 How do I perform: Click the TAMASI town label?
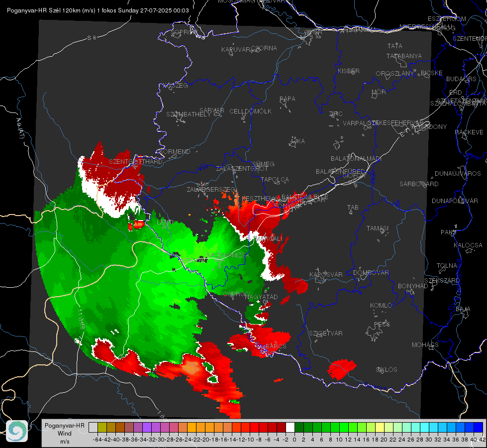click(378, 228)
